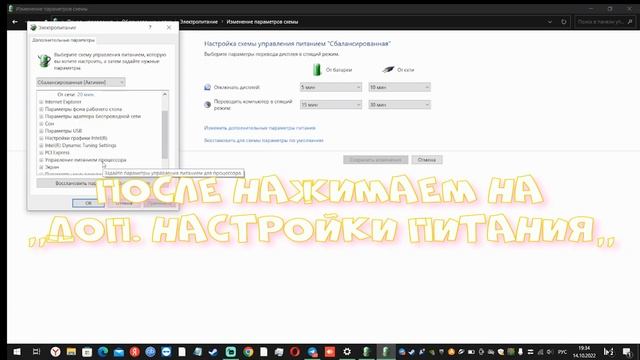Open Microsoft Edge from the taskbar
Viewport: 640px width, 360px height.
tap(103, 352)
